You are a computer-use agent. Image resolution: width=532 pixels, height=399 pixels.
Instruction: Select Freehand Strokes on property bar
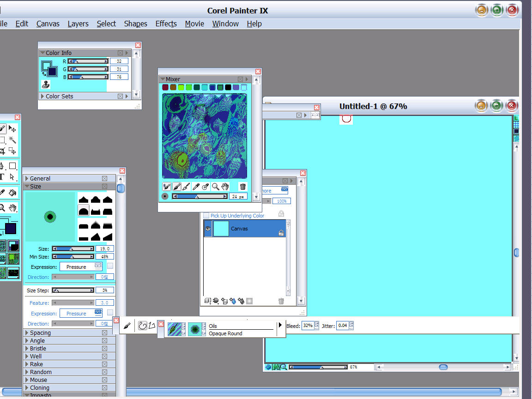tap(143, 326)
